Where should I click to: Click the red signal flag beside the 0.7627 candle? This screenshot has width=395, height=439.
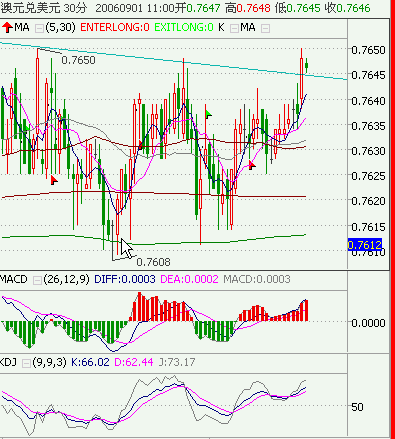click(x=252, y=165)
